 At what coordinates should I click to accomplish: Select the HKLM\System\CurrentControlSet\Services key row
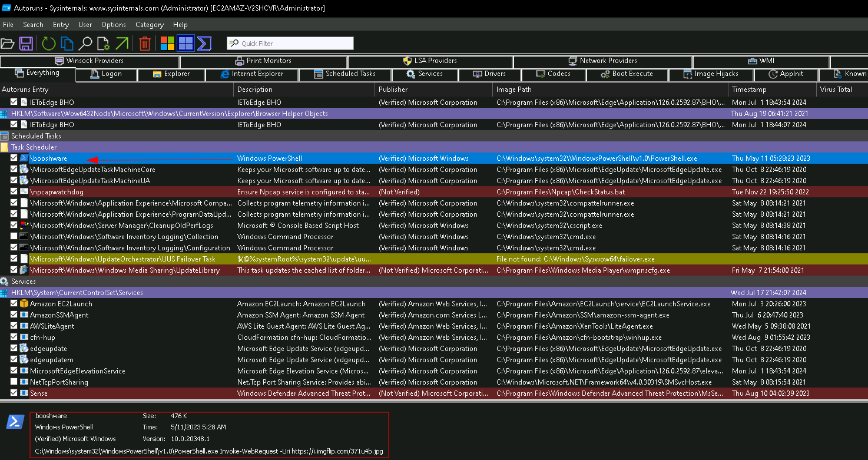[434, 293]
